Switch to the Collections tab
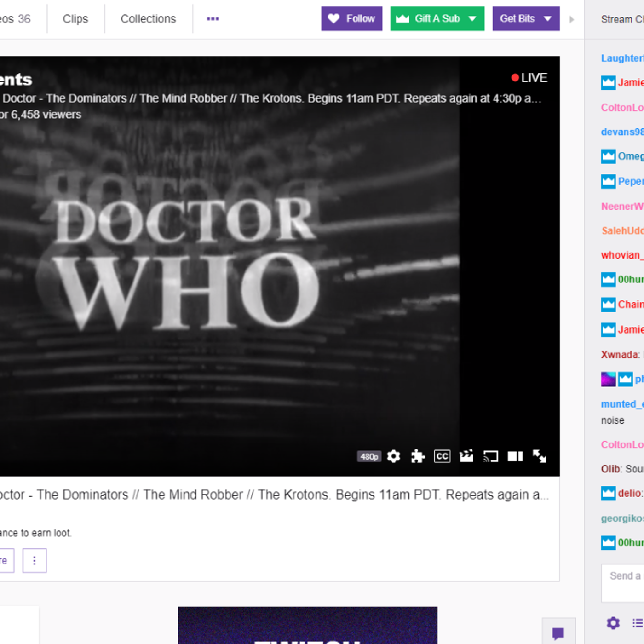The image size is (644, 644). 148,19
